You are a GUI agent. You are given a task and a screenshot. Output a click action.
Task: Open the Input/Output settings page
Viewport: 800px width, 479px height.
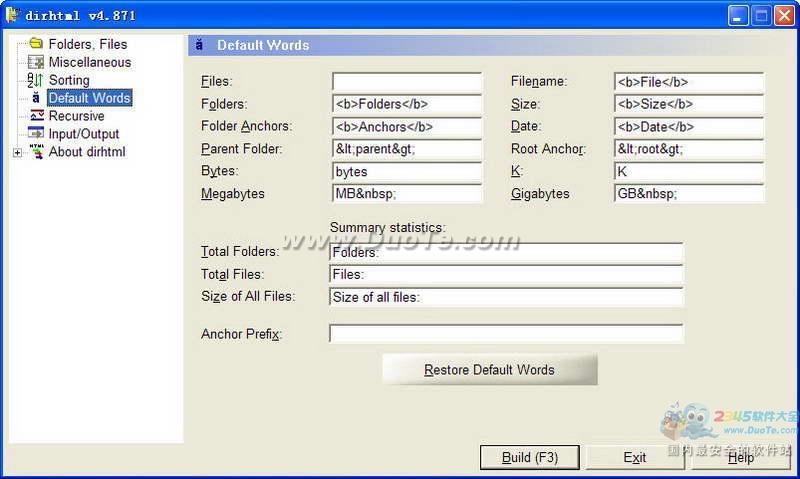84,134
